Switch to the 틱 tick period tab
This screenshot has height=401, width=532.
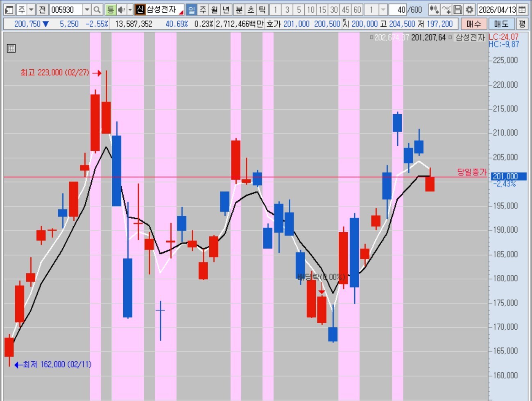click(x=263, y=9)
